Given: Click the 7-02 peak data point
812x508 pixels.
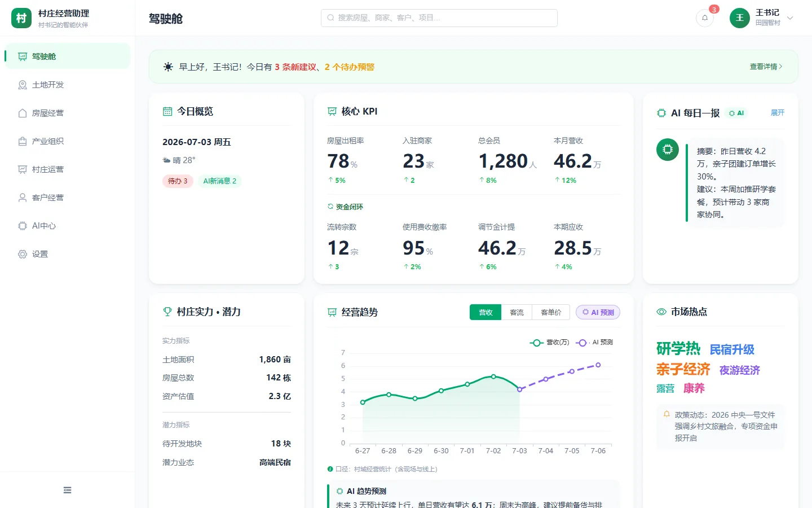Looking at the screenshot, I should click(x=493, y=376).
